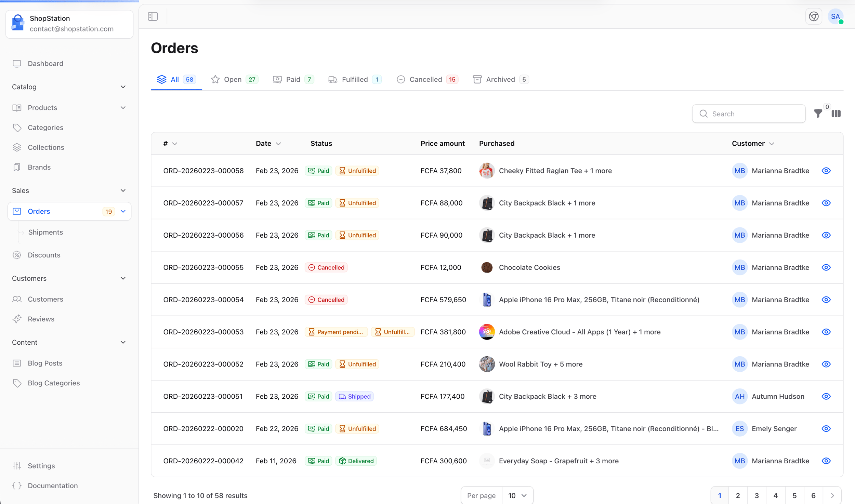Image resolution: width=855 pixels, height=504 pixels.
Task: Click the Brands bookmark icon
Action: [17, 167]
